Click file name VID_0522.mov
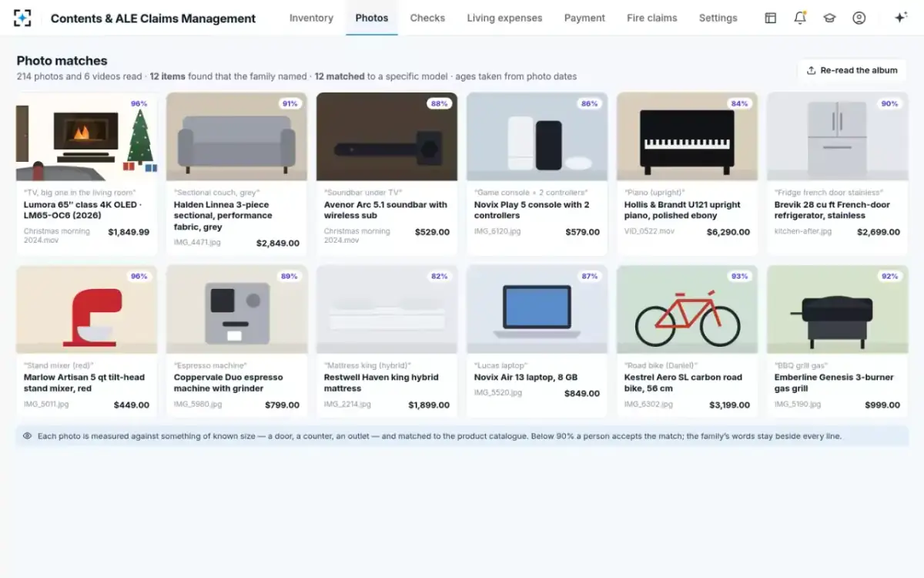Screen dimensions: 924x578 [x=649, y=231]
